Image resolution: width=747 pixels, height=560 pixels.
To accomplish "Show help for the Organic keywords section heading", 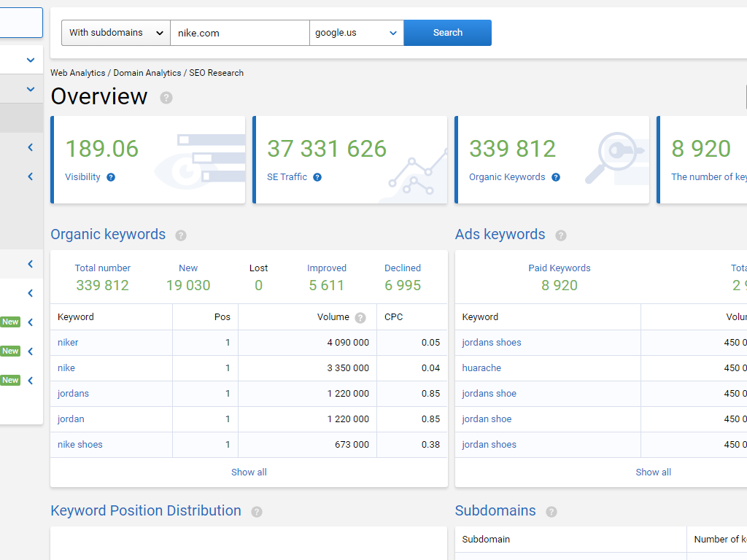I will coord(181,236).
